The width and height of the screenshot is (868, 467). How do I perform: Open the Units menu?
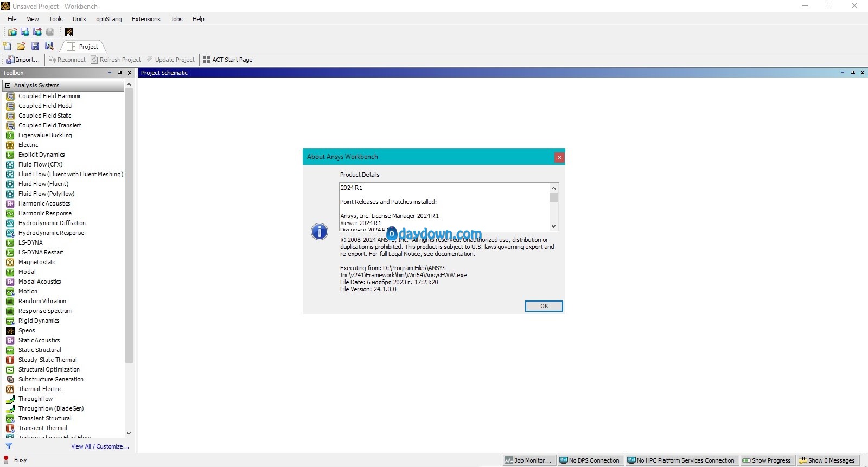(79, 19)
